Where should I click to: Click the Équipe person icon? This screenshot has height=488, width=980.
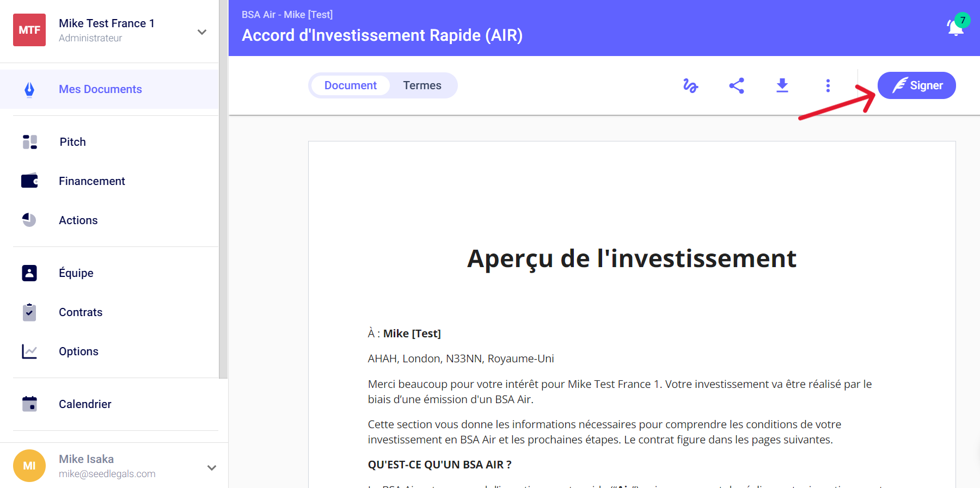click(x=29, y=273)
